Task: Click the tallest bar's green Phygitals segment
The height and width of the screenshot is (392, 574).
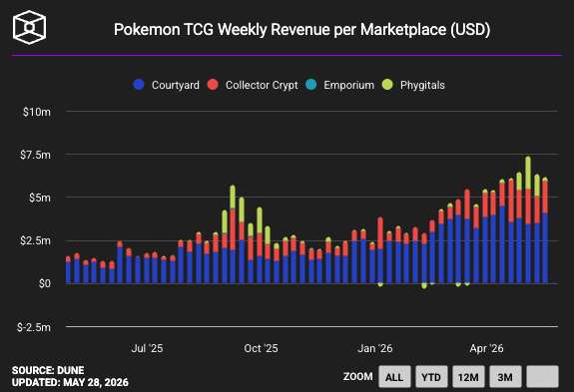Action: pyautogui.click(x=528, y=173)
